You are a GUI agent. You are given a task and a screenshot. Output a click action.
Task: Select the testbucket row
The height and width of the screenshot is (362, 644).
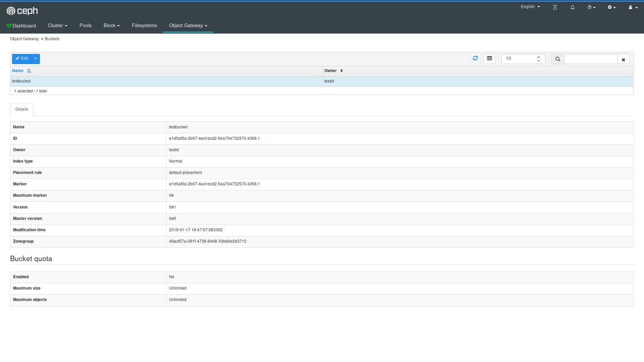coord(322,81)
